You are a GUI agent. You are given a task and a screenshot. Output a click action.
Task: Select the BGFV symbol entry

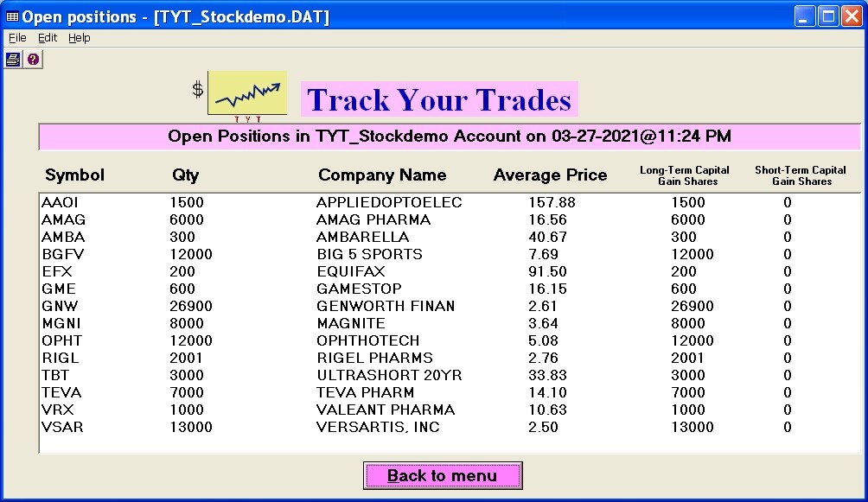[63, 254]
